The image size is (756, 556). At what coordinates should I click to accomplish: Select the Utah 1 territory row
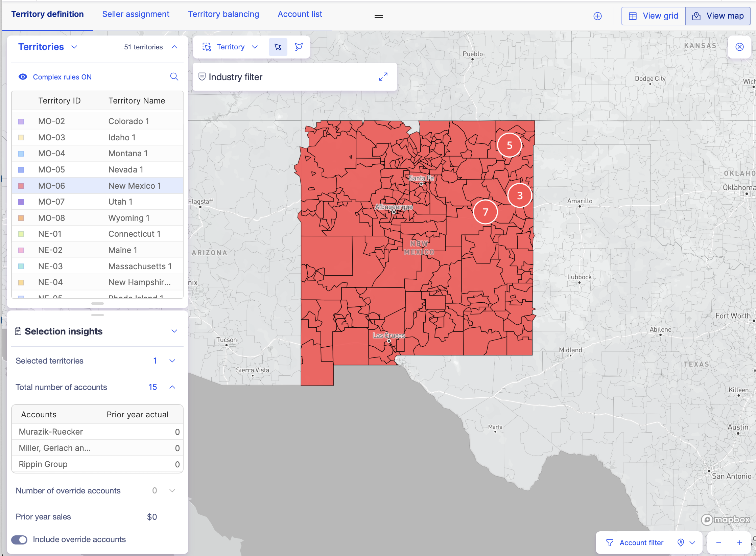point(97,202)
